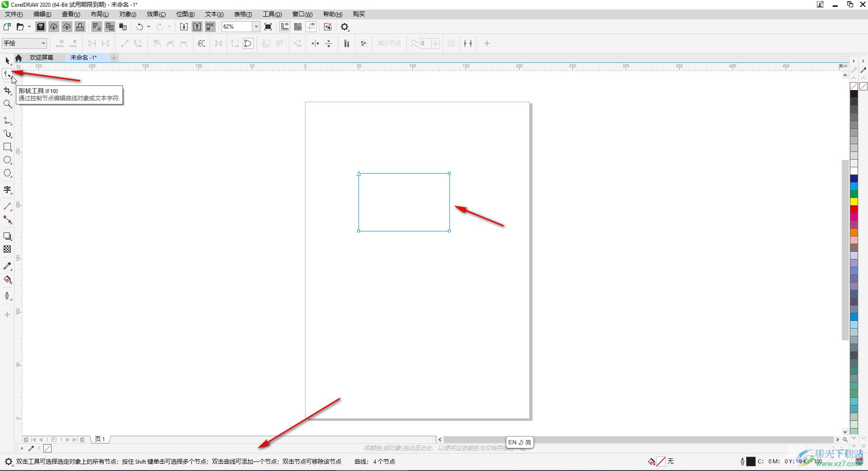This screenshot has height=471, width=868.
Task: Select the Zoom magnifier tool
Action: tap(7, 104)
